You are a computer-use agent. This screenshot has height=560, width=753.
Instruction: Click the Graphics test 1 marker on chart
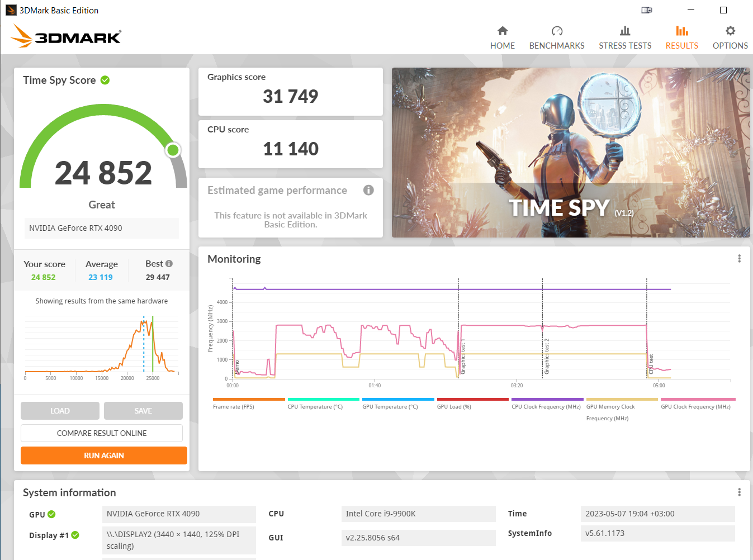pyautogui.click(x=463, y=357)
